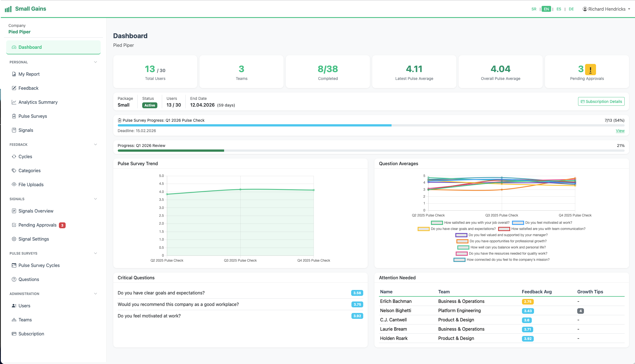Click the Pulse Survey Cycles calendar icon

(x=14, y=265)
